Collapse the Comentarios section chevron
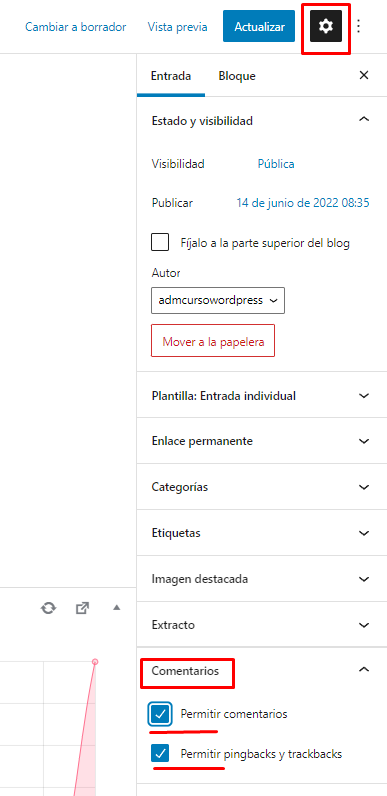 pyautogui.click(x=364, y=670)
